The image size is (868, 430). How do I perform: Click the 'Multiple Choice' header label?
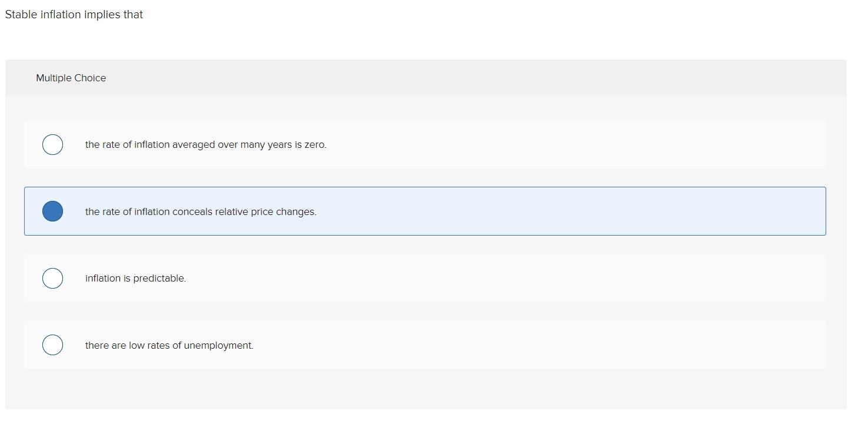71,78
